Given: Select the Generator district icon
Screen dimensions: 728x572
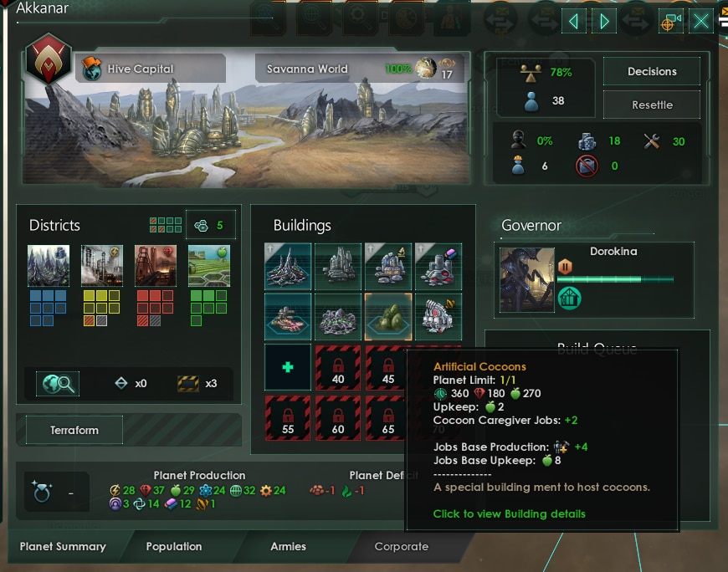Looking at the screenshot, I should [x=102, y=265].
